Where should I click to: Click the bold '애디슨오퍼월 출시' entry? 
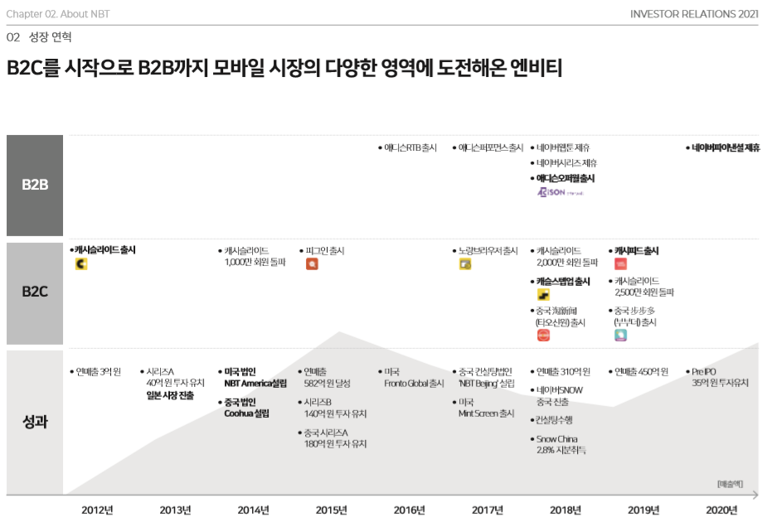tap(566, 178)
